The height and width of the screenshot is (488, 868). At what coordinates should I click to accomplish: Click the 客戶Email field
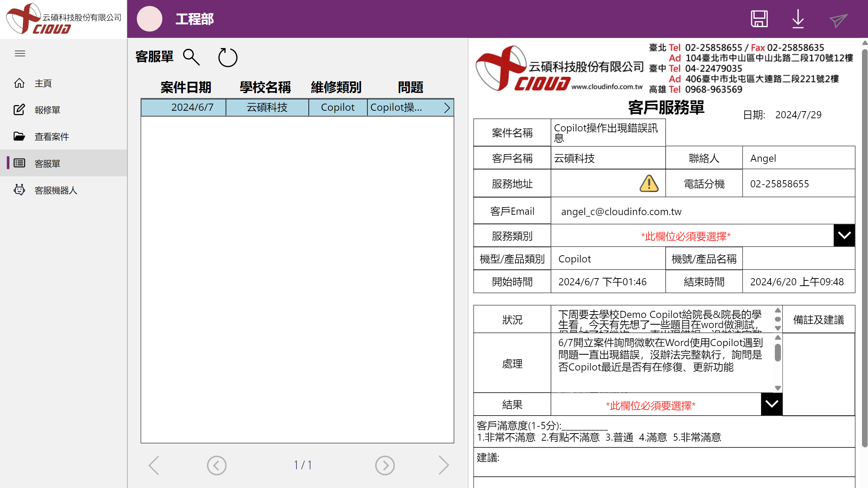703,211
